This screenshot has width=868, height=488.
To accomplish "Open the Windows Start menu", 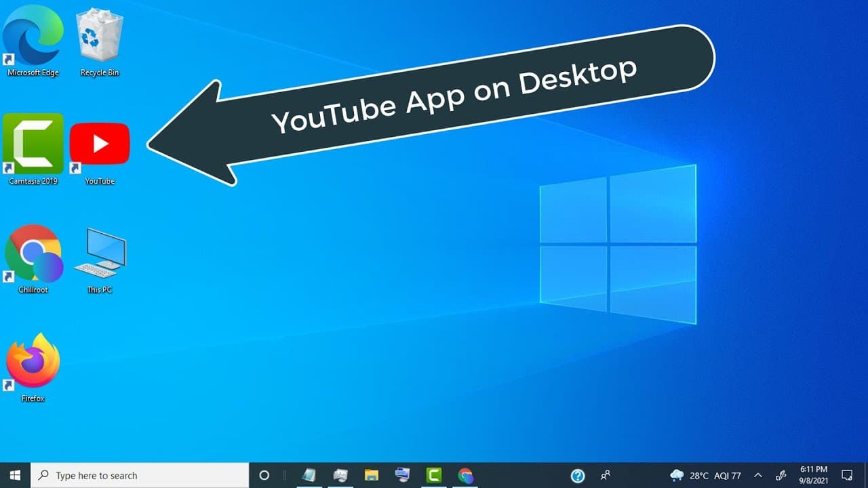I will coord(15,475).
